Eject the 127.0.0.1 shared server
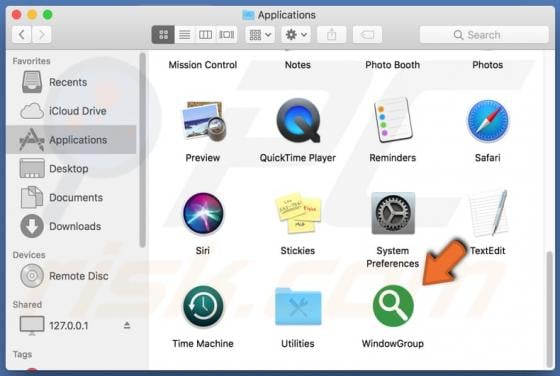 (127, 325)
